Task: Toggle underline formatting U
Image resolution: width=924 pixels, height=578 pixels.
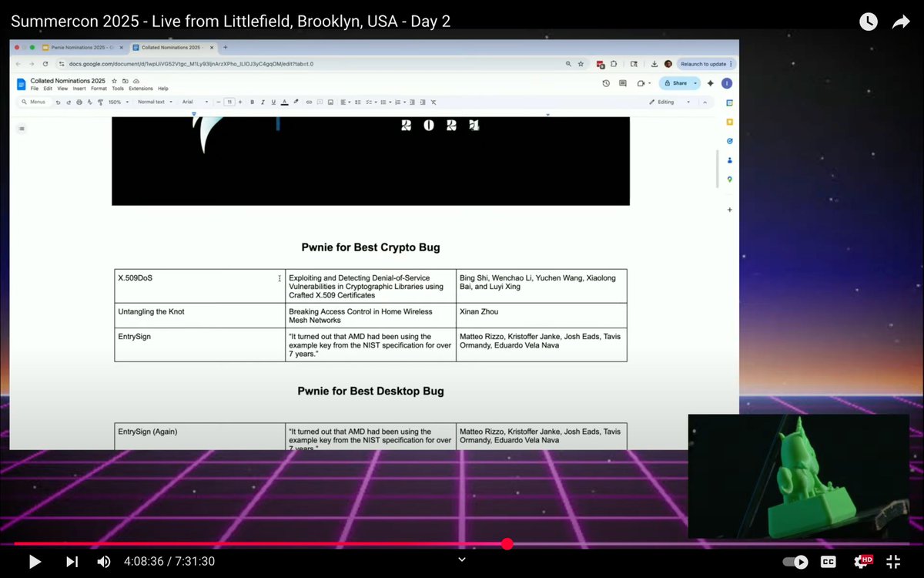Action: coord(273,102)
